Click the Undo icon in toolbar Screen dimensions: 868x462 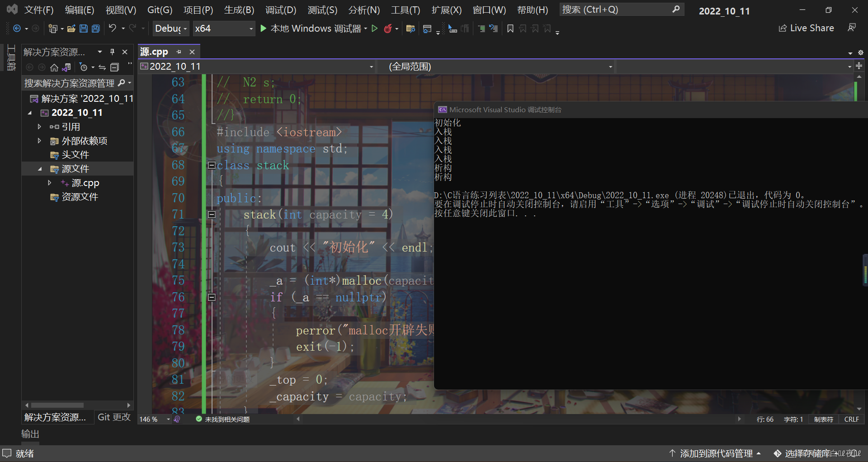click(x=113, y=28)
